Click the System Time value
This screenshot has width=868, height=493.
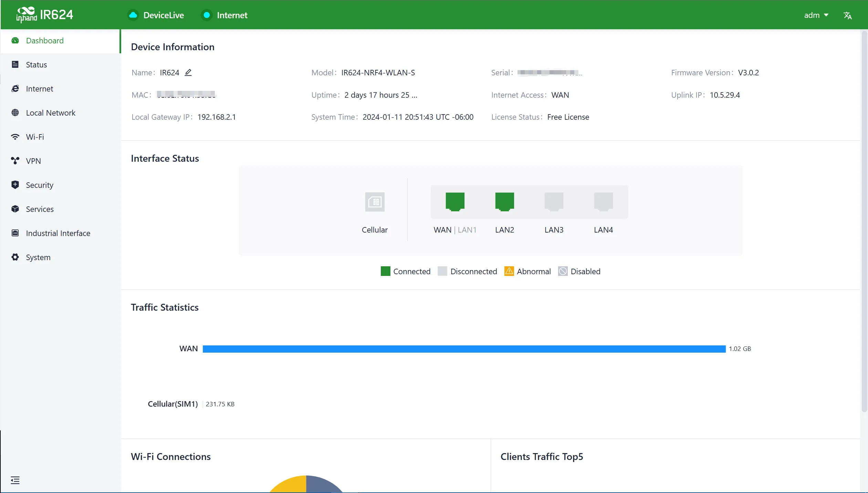(x=418, y=117)
